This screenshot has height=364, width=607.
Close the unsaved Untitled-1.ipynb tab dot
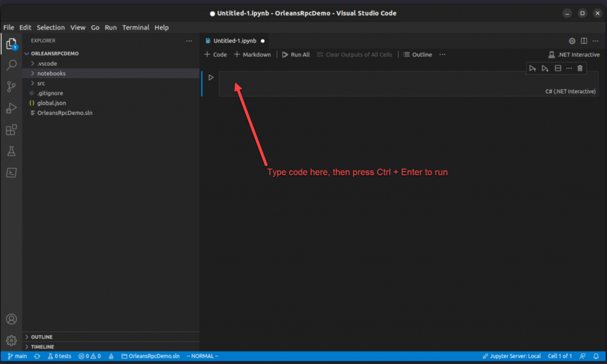(x=263, y=41)
